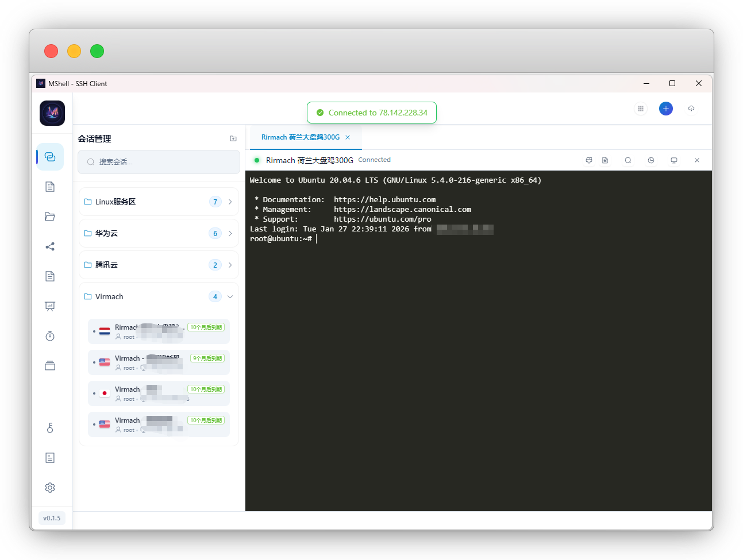Click the cloud sync icon in header

click(x=691, y=109)
